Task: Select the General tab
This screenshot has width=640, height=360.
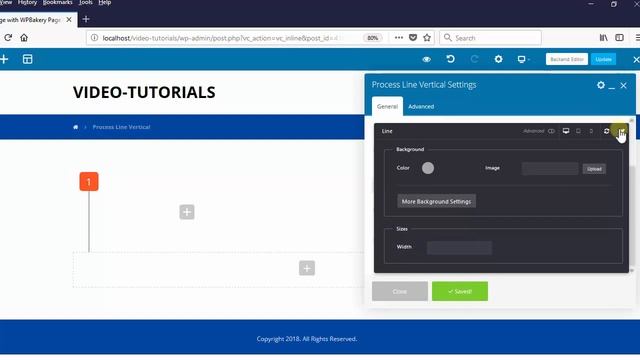Action: (387, 107)
